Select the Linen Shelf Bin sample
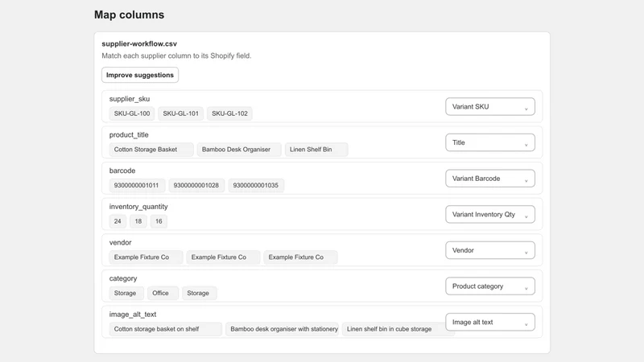 point(316,150)
